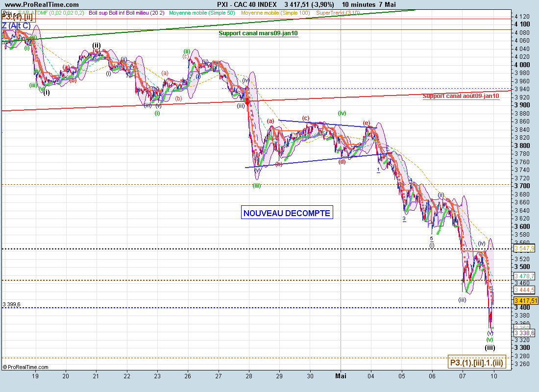539x392 pixels.
Task: Click the underlined blue wave 1 label
Action: coord(378,170)
